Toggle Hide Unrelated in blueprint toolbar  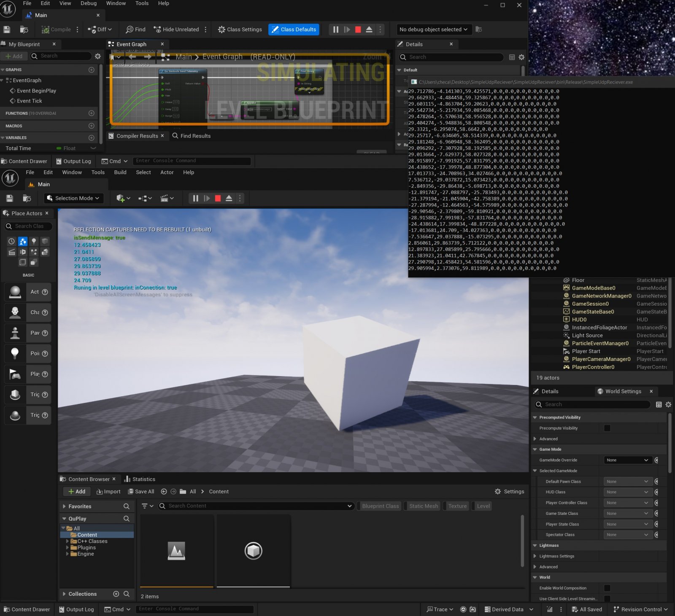176,30
